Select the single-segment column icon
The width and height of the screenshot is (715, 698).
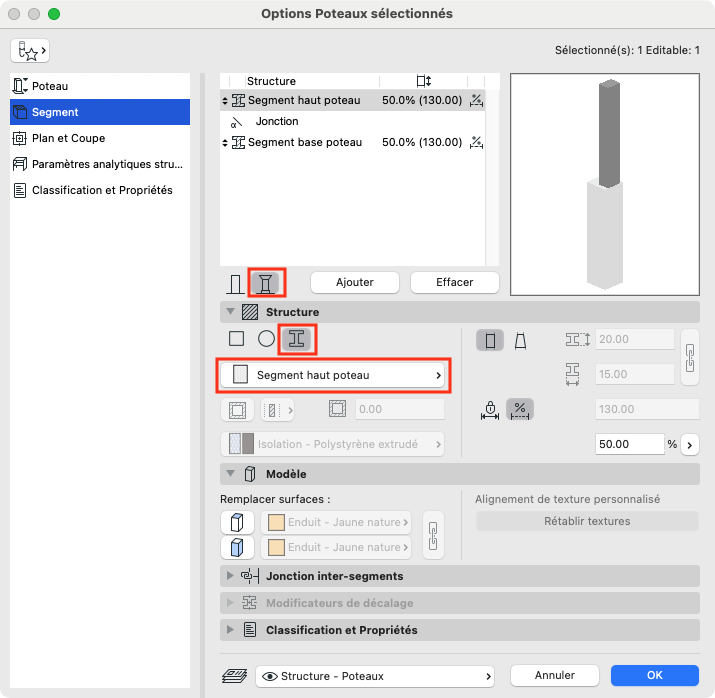(235, 284)
